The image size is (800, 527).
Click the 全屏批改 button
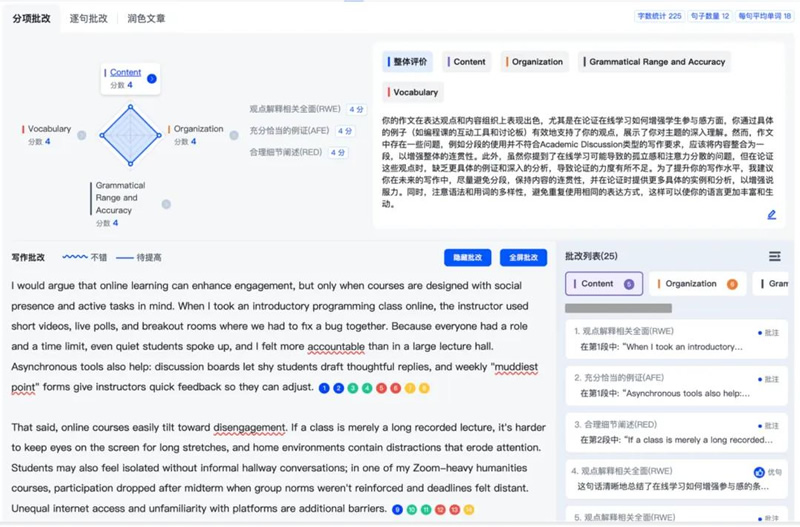(x=523, y=258)
